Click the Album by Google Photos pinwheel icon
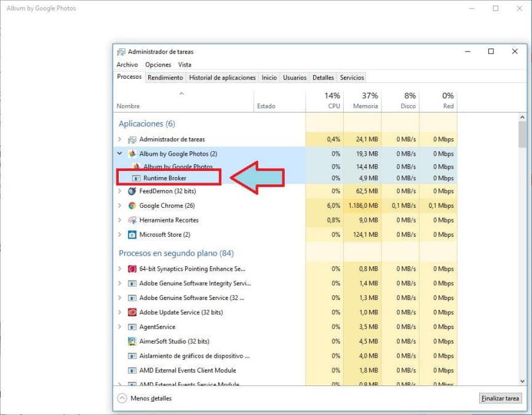The width and height of the screenshot is (532, 415). (132, 154)
